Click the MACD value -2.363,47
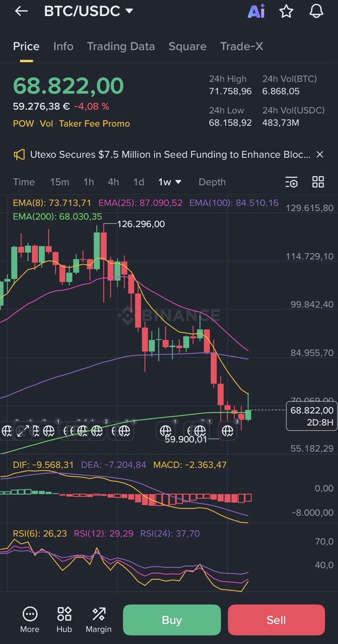Viewport: 338px width, 644px height. [190, 465]
